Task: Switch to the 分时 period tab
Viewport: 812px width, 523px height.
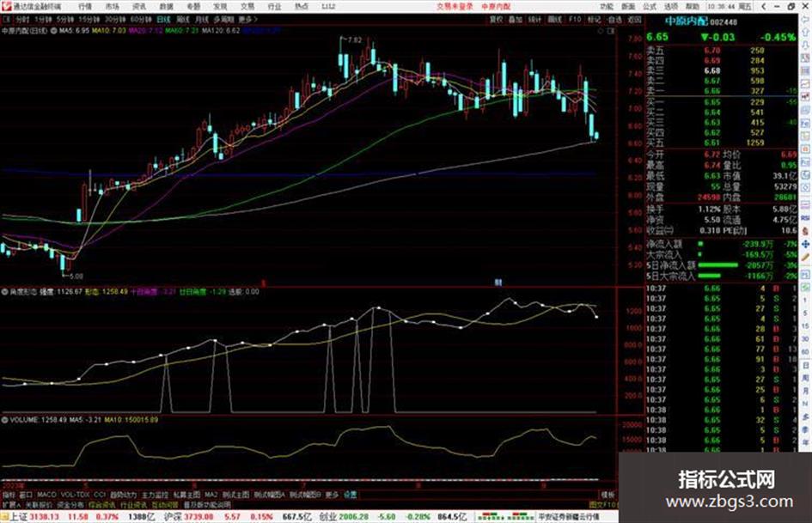Action: coord(22,19)
